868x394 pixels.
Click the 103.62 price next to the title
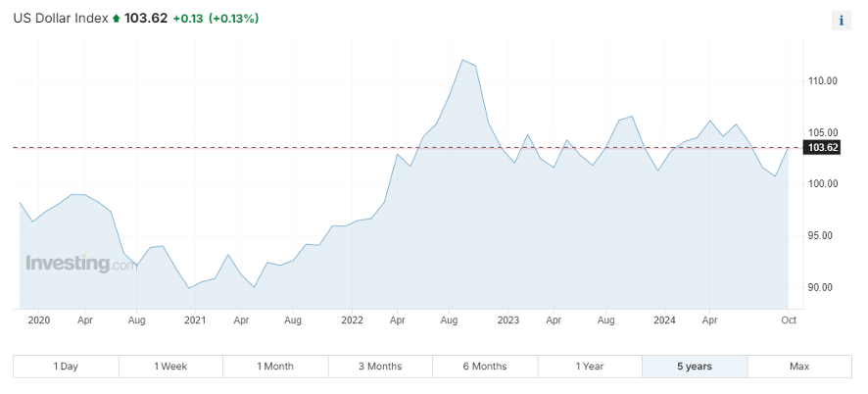145,19
